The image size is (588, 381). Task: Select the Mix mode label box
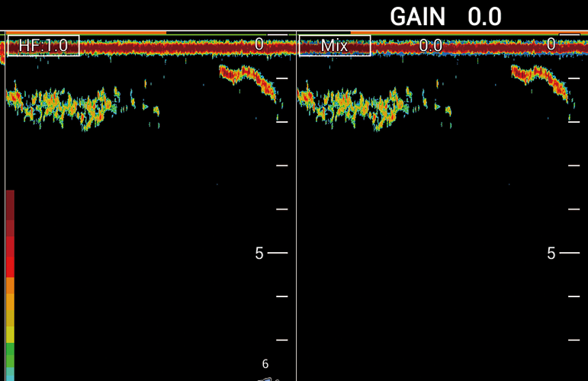[x=334, y=46]
